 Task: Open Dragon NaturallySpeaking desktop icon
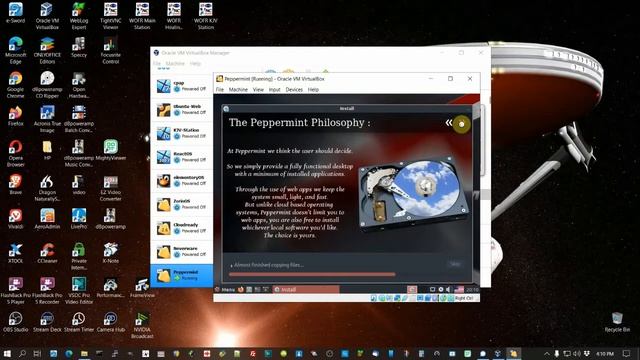[47, 187]
